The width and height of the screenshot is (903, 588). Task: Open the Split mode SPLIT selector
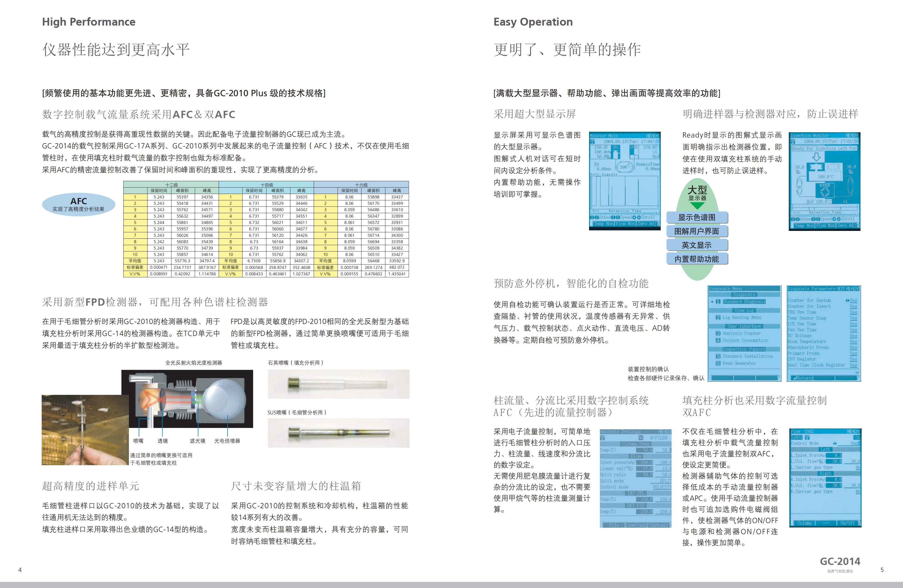[x=665, y=481]
